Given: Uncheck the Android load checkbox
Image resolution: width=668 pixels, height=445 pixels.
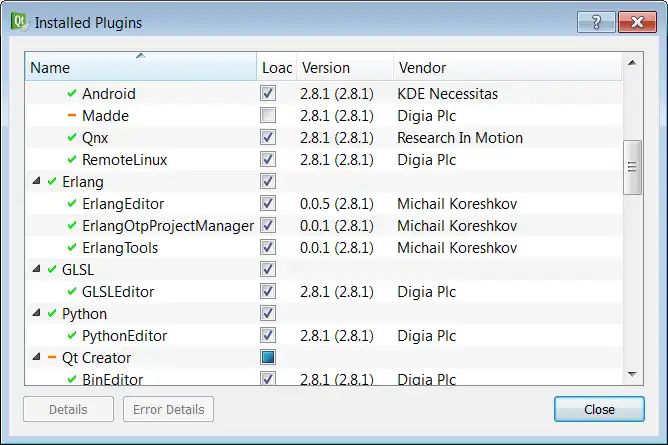Looking at the screenshot, I should coord(268,93).
